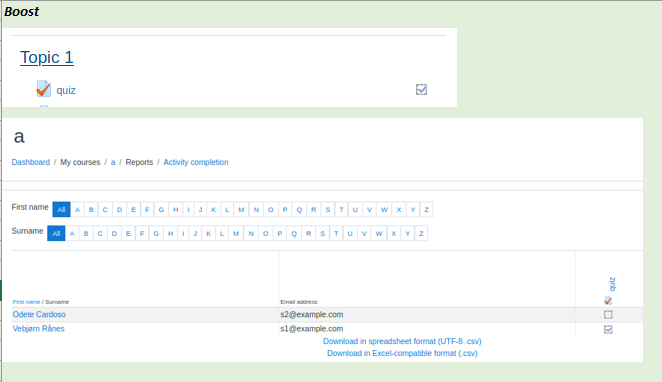Filter First name by letter E
662x382 pixels.
133,209
